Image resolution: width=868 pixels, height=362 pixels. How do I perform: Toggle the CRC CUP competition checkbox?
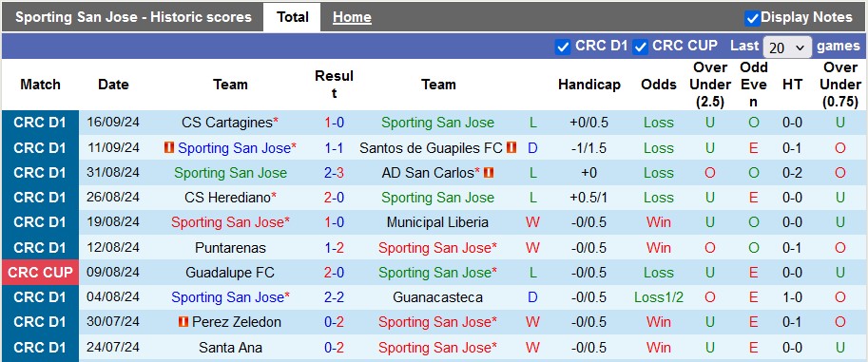(x=641, y=48)
